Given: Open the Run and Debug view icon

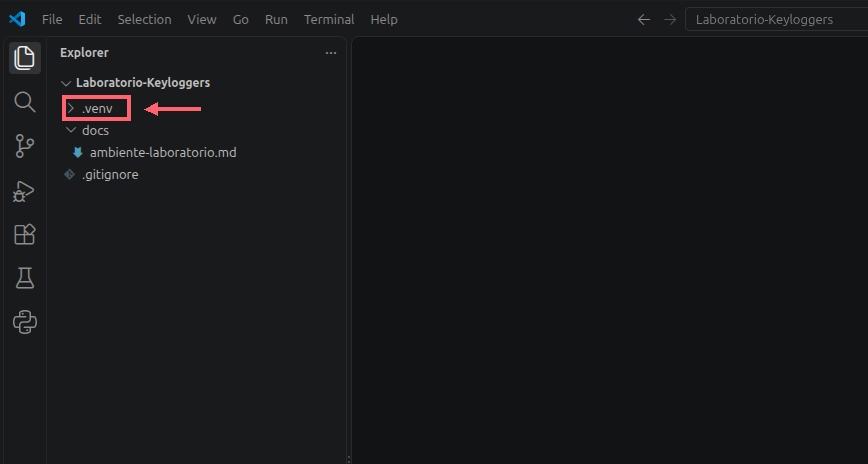Looking at the screenshot, I should click(x=24, y=191).
